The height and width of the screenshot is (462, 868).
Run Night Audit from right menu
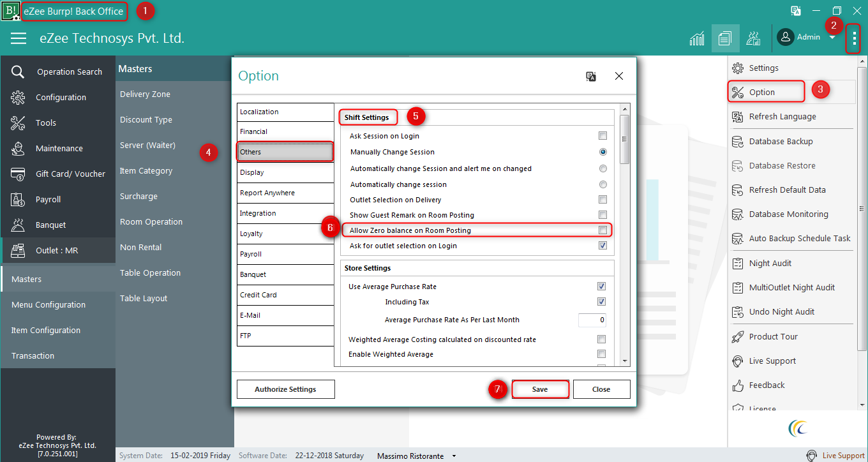click(791, 263)
